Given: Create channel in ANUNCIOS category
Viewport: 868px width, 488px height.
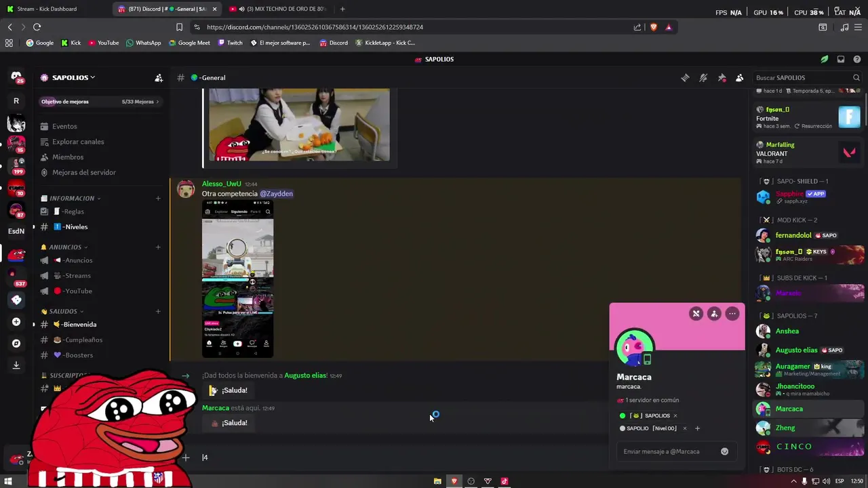Looking at the screenshot, I should (158, 247).
